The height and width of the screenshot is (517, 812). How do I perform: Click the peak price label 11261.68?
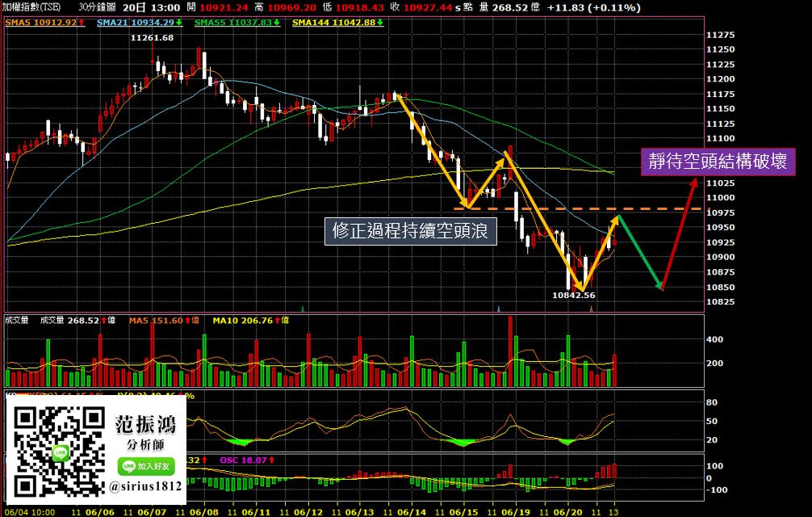click(x=152, y=38)
